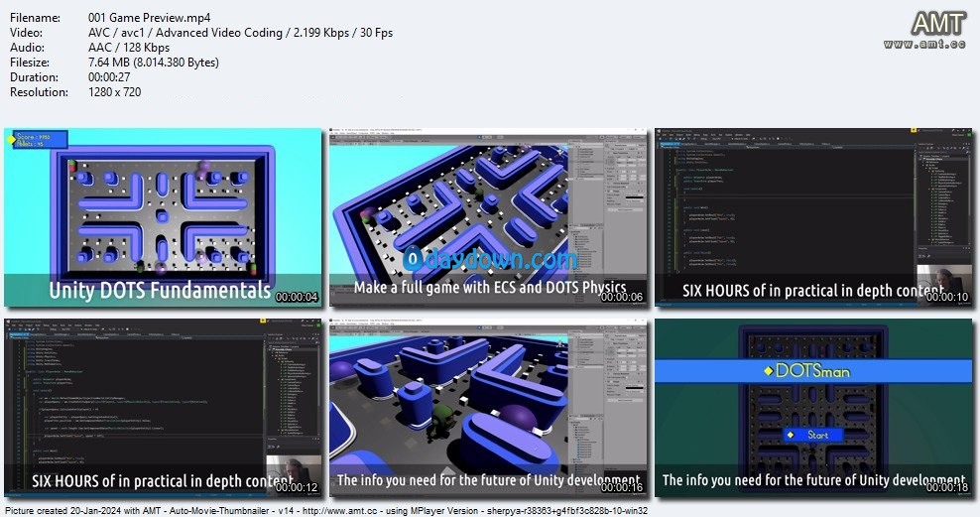Viewport: 980px width, 517px height.
Task: Open the thumbnail timestamped 00:00:12
Action: [163, 408]
